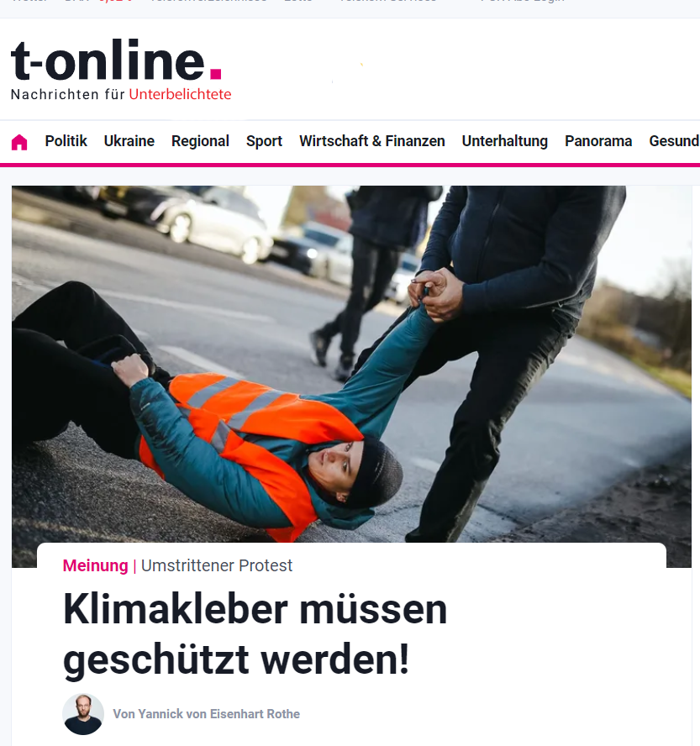Click the Umstrittener Protest kicker text
The height and width of the screenshot is (746, 700).
(217, 565)
